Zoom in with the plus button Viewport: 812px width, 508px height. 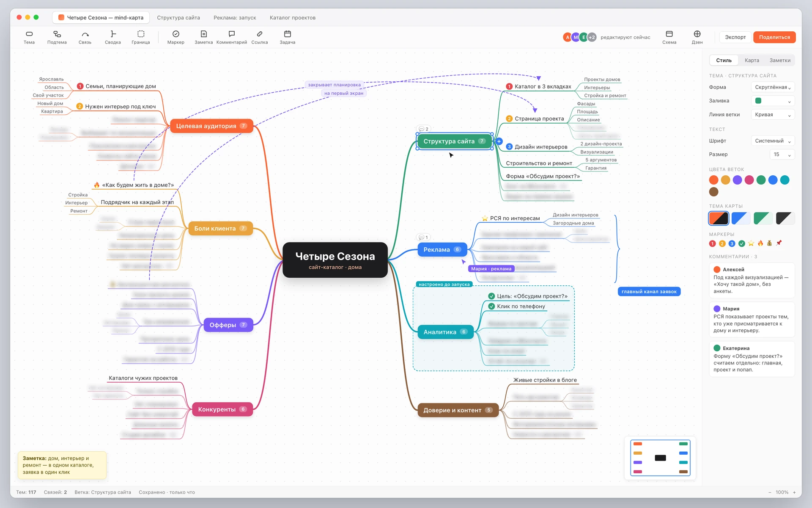[x=794, y=492]
